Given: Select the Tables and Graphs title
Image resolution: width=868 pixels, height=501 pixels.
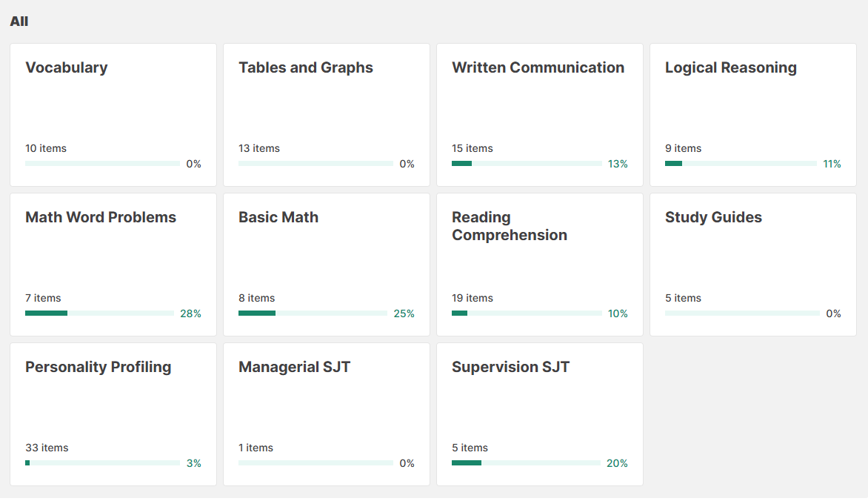Looking at the screenshot, I should [x=305, y=67].
